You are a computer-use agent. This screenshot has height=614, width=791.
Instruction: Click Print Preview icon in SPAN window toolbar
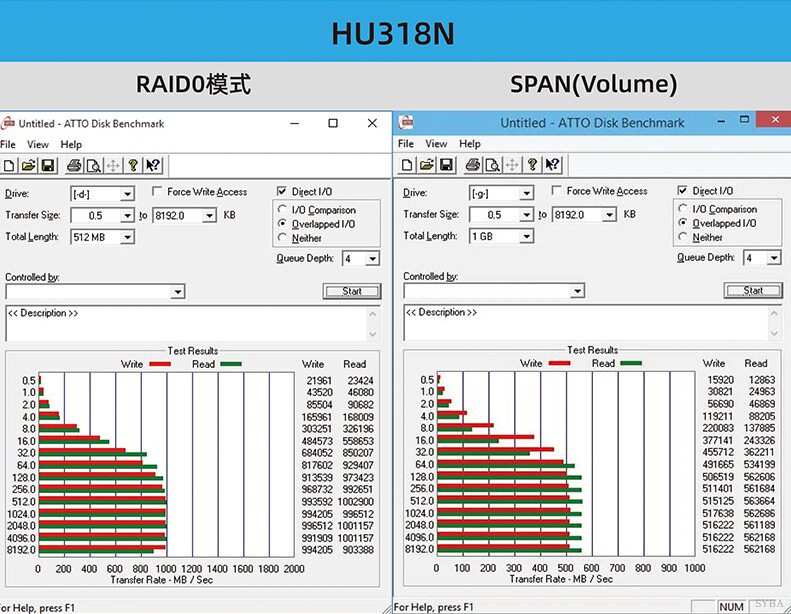[x=493, y=164]
